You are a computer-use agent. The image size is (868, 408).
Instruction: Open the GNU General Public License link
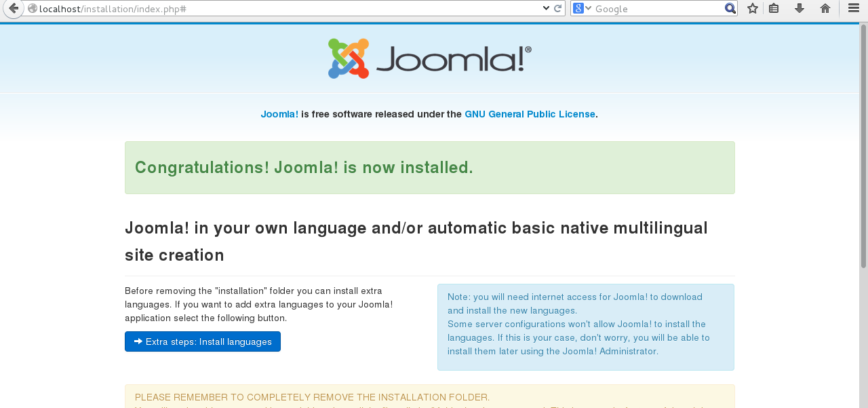(x=530, y=114)
